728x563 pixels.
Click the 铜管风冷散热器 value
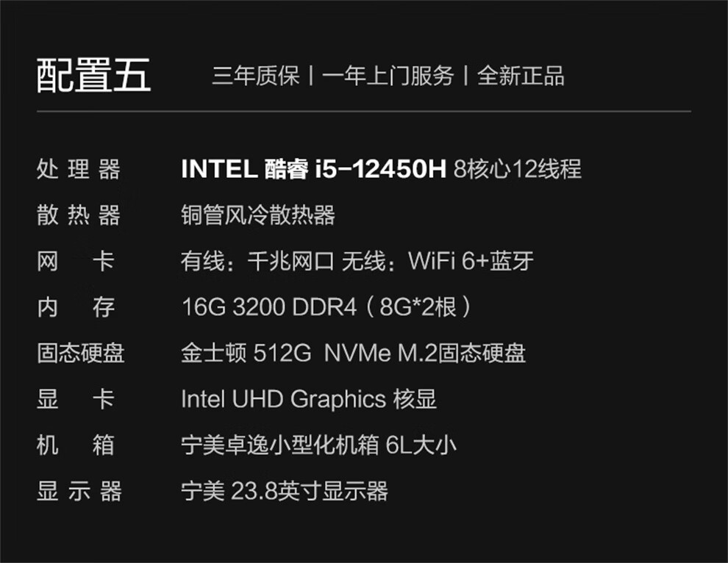(257, 215)
